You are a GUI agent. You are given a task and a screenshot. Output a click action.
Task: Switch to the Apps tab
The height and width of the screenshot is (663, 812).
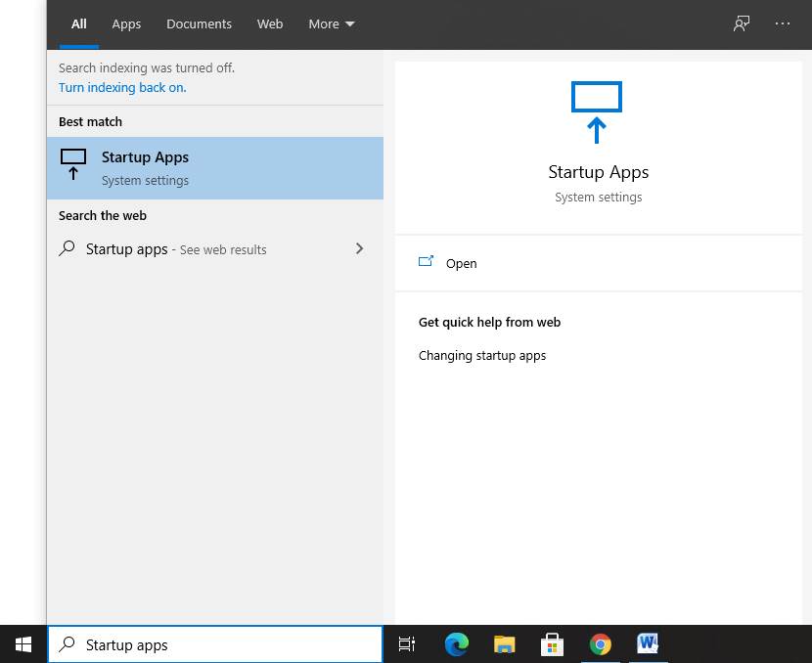coord(126,24)
